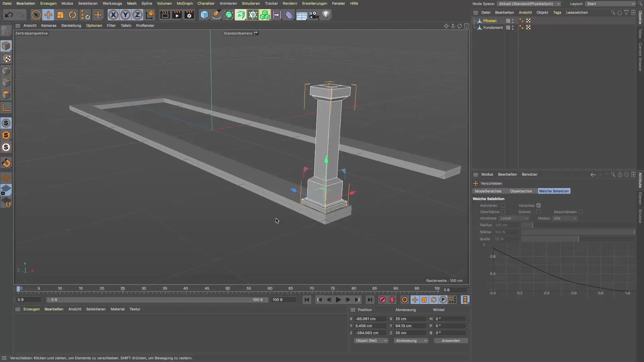644x362 pixels.
Task: Adjust the Breite slider
Action: click(578, 239)
